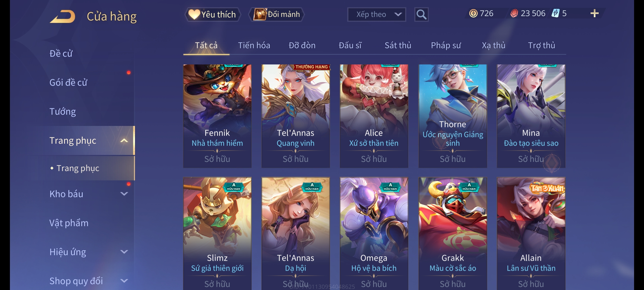Screen dimensions: 644x290
Task: Open the search magnifier icon
Action: [x=421, y=15]
